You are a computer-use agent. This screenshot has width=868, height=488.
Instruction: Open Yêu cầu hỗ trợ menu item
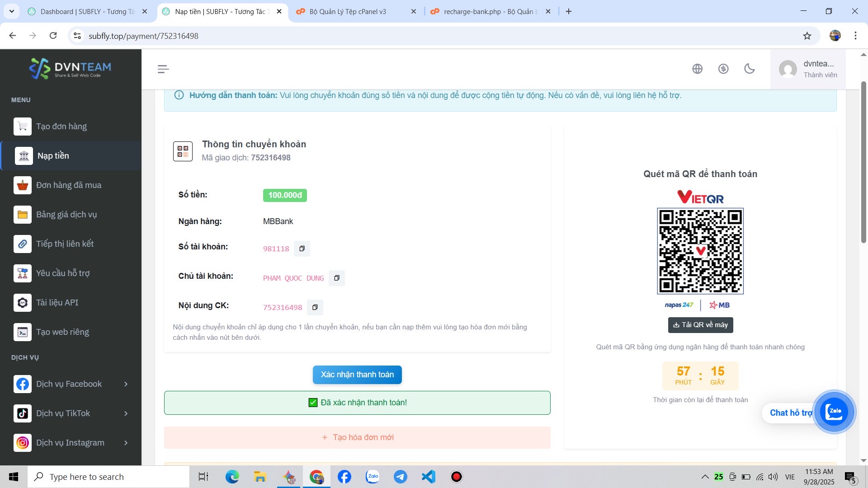pos(71,273)
